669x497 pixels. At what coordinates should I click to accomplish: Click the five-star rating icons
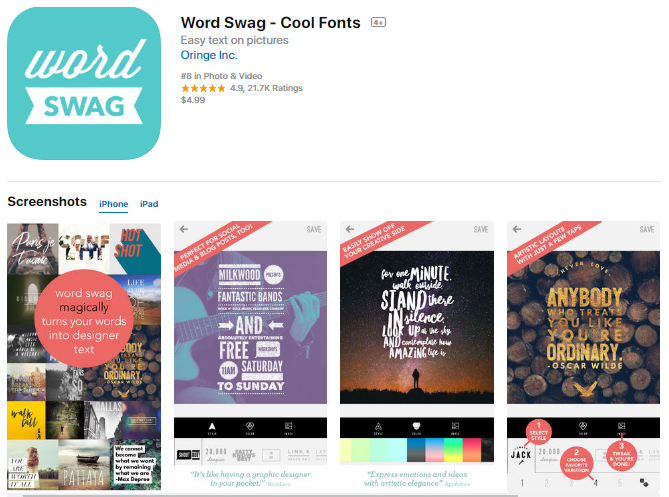(203, 88)
